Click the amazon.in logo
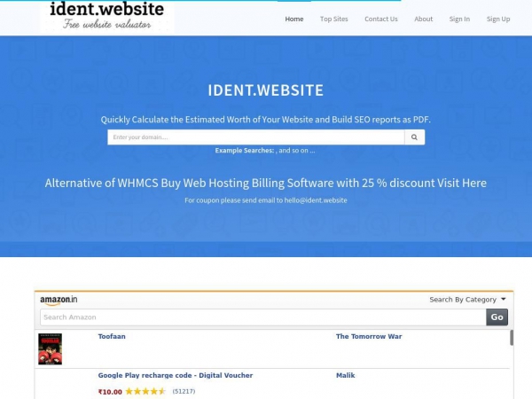 [59, 300]
